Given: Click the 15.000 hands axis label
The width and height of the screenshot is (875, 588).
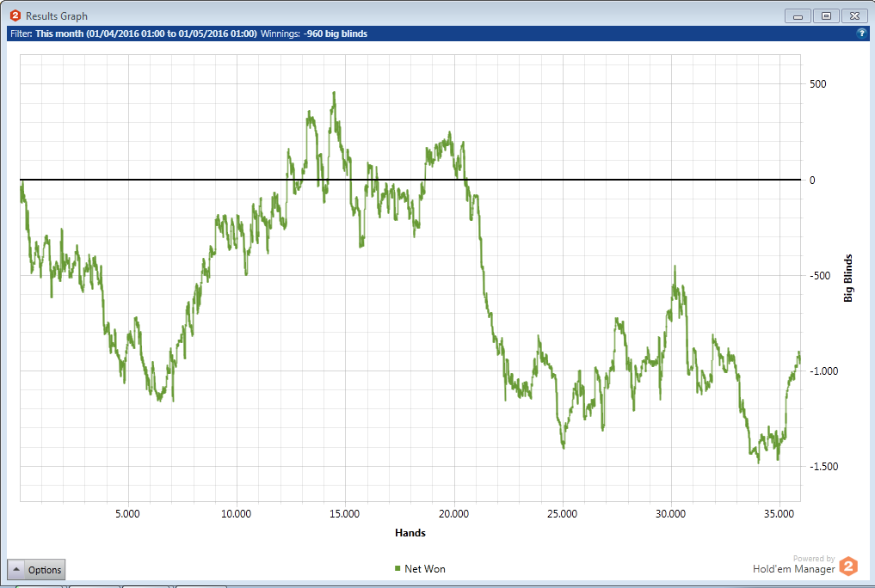Looking at the screenshot, I should (x=344, y=514).
